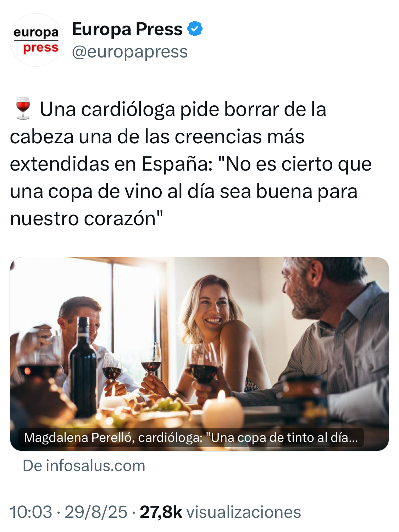399x532 pixels.
Task: Open the @europapress handle
Action: click(130, 52)
